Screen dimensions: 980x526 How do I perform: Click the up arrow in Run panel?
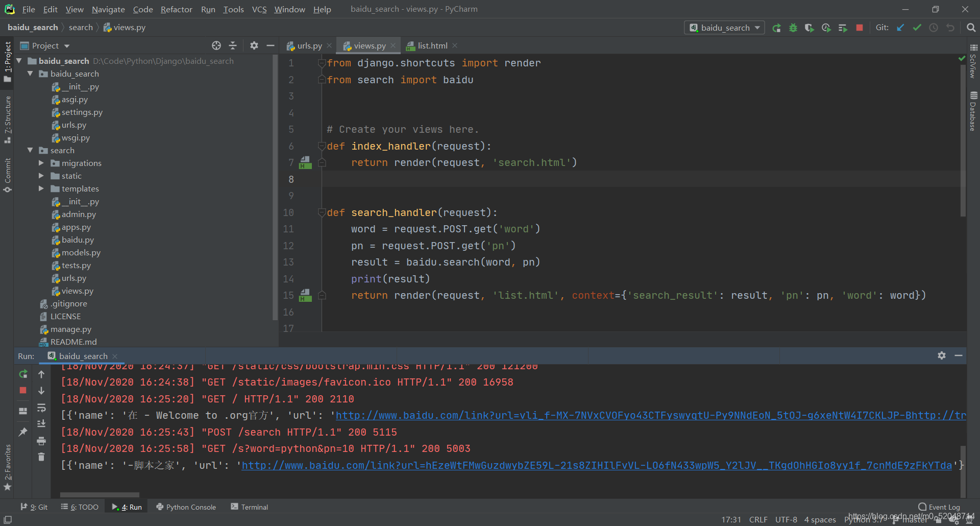pyautogui.click(x=41, y=374)
